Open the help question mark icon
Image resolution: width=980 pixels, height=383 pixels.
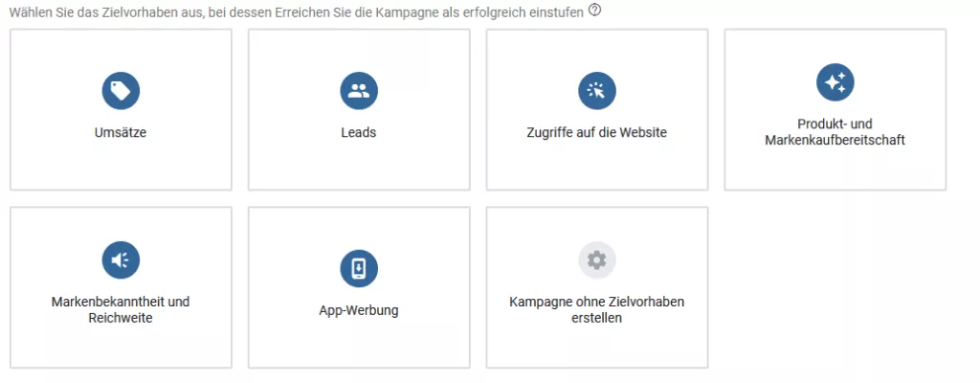pos(595,10)
